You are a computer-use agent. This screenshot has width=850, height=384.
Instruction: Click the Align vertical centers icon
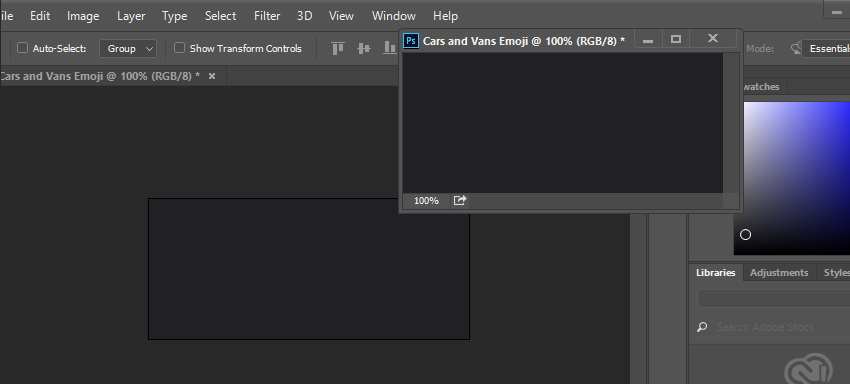point(364,48)
